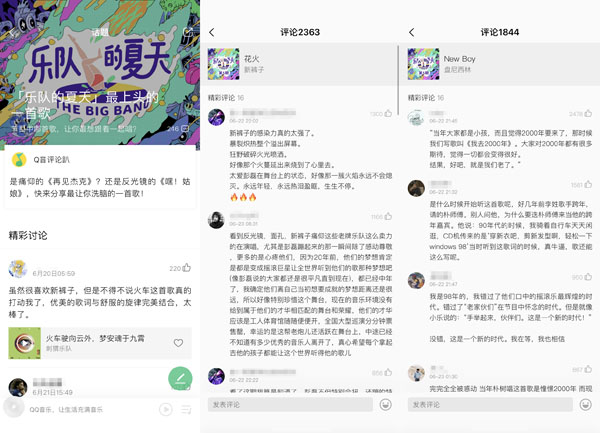Tap the 话题 title on the banner
Viewport: 600px width, 433px height.
100,33
